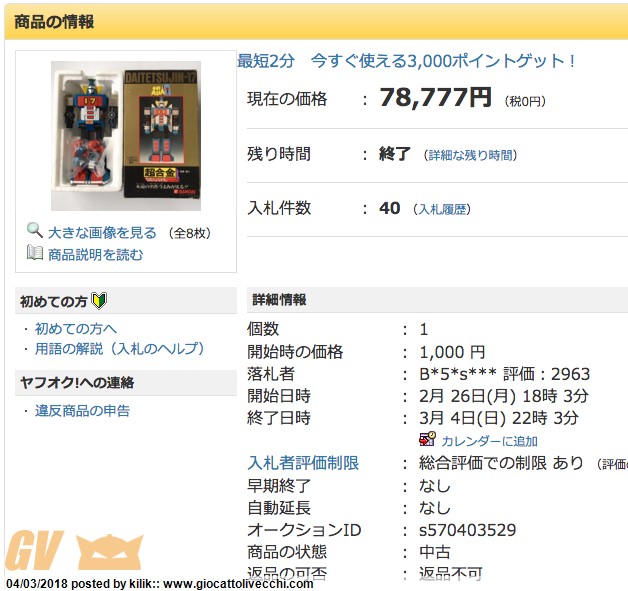Click the open book icon beside 商品説明を読む
This screenshot has height=591, width=628.
(35, 253)
